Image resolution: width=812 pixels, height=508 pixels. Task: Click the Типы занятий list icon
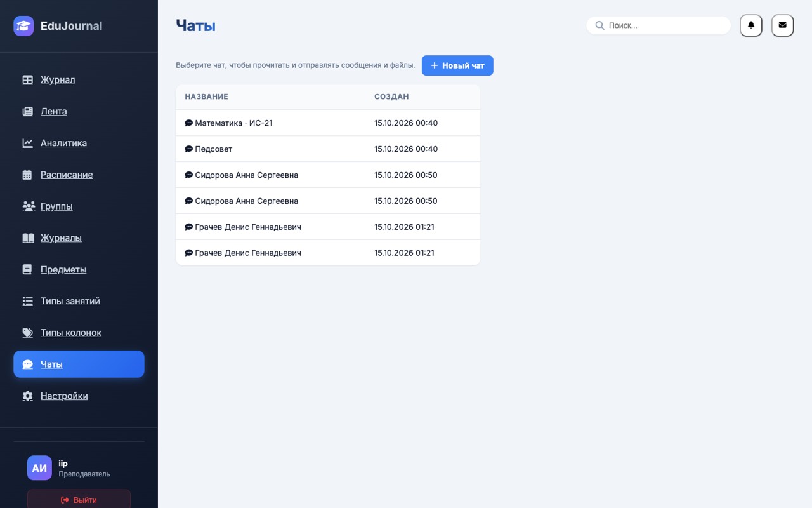(27, 301)
